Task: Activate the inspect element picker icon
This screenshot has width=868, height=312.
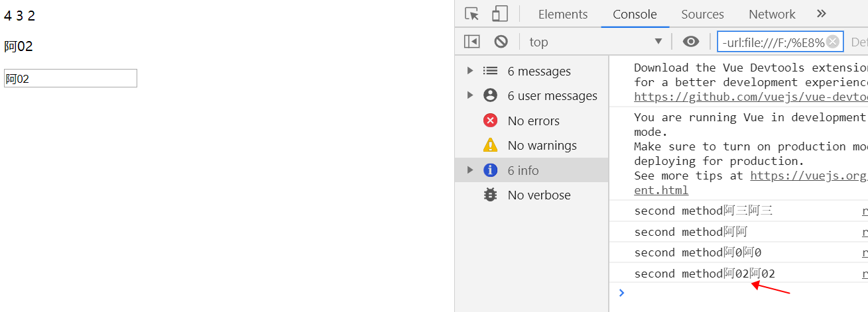Action: pyautogui.click(x=472, y=14)
